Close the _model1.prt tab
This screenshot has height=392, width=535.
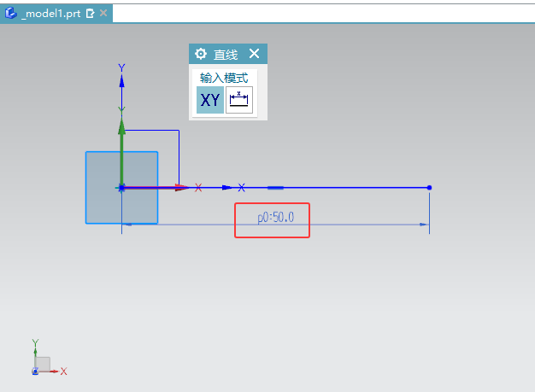tap(103, 14)
